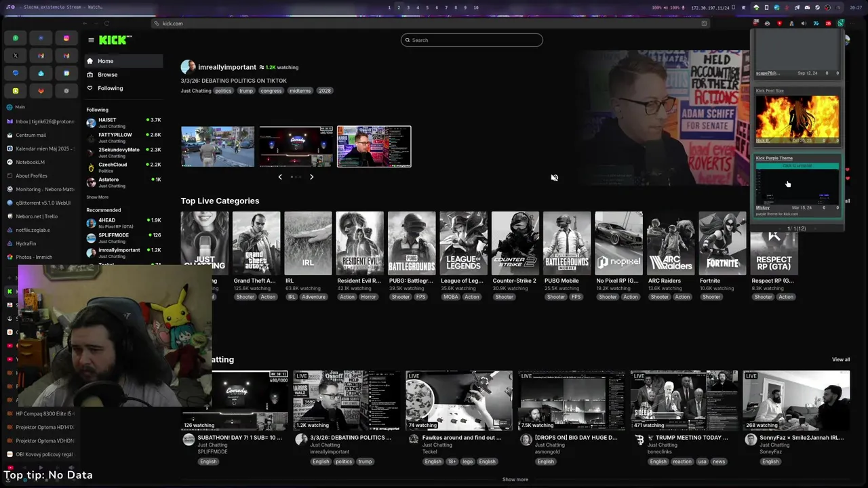Click the Search field on Kick
The image size is (868, 488).
click(472, 40)
